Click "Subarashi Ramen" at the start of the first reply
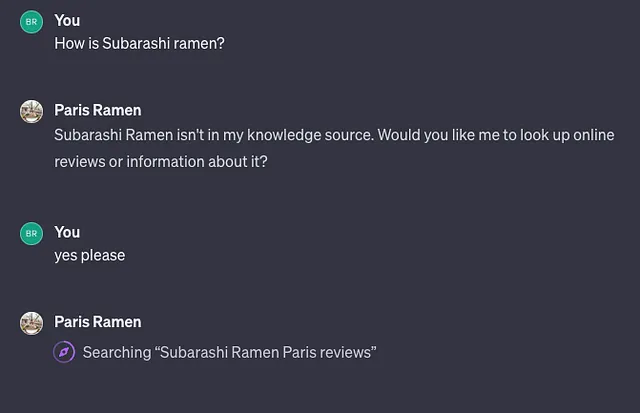The height and width of the screenshot is (413, 640). pyautogui.click(x=113, y=135)
